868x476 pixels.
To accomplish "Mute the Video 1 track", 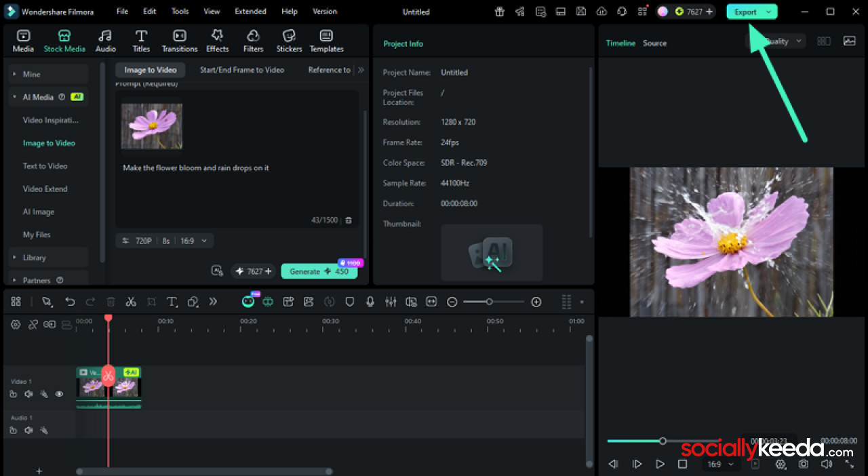I will [28, 394].
